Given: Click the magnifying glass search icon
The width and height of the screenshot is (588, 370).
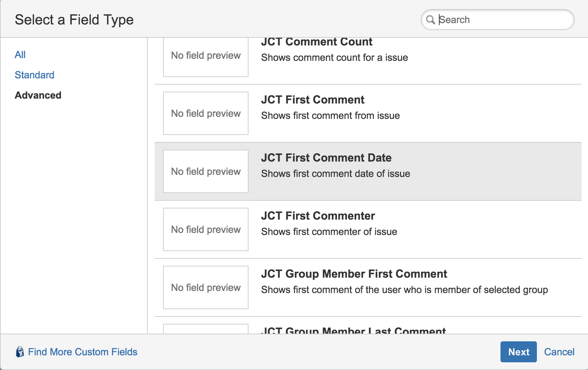Looking at the screenshot, I should tap(430, 20).
